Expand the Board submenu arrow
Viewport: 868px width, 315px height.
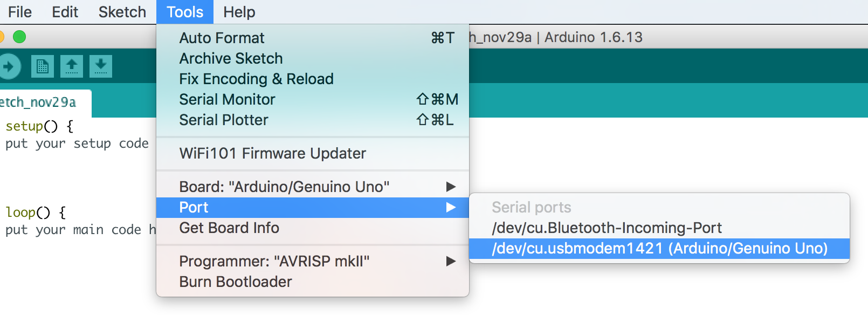(x=451, y=187)
